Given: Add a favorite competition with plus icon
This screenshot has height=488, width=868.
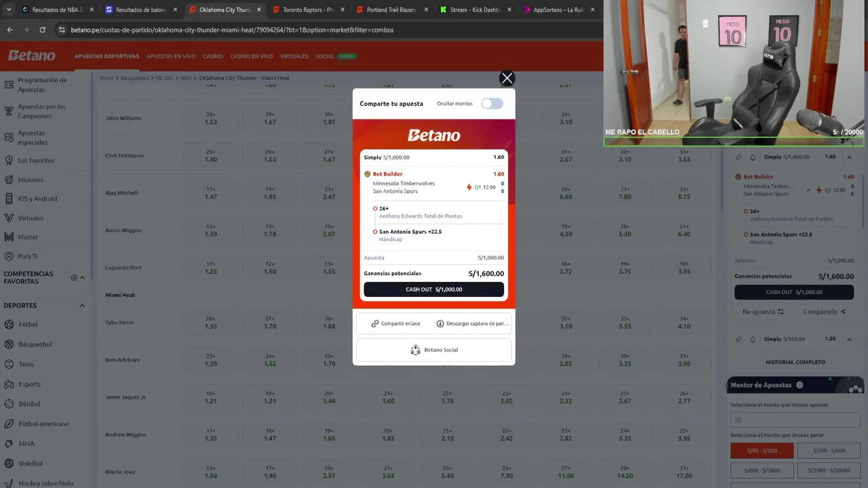Looking at the screenshot, I should 74,277.
